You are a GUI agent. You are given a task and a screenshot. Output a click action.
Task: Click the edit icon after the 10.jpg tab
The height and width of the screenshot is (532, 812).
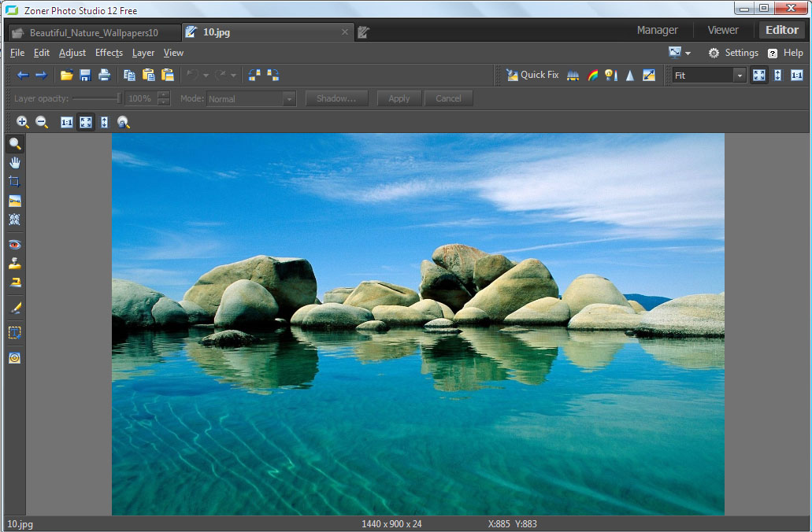pos(364,32)
